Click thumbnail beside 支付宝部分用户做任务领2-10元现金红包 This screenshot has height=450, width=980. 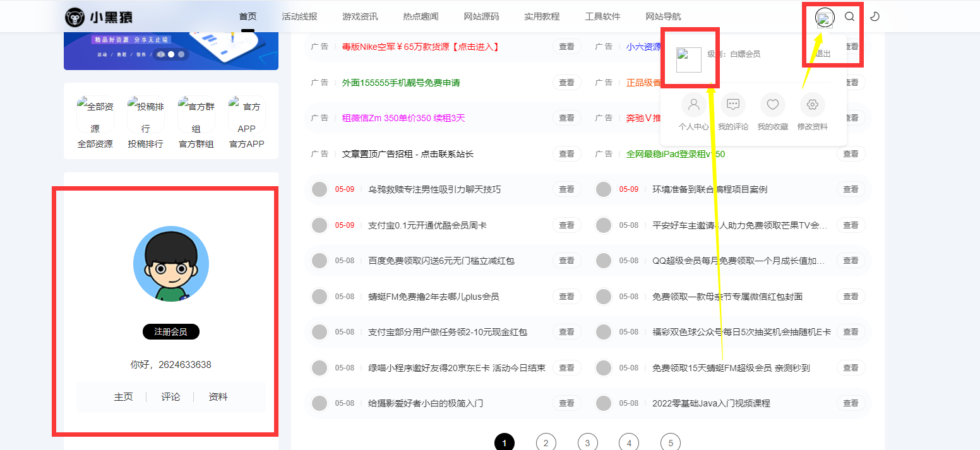coord(320,332)
